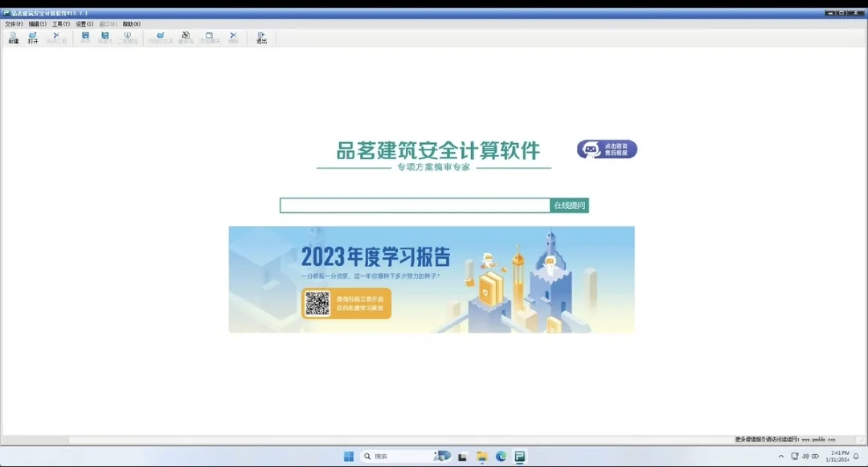Select the 保存 save icon on the toolbar
The height and width of the screenshot is (467, 868).
tap(87, 35)
